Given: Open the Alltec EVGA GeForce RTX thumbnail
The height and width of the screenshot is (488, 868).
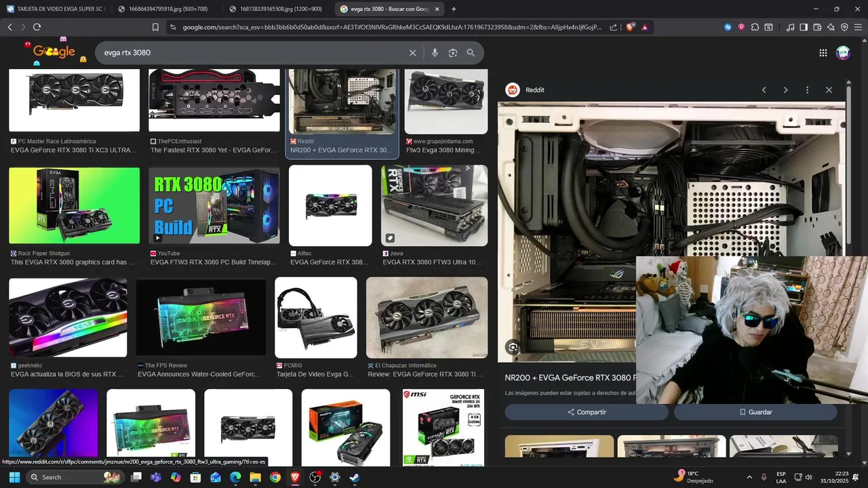Looking at the screenshot, I should pyautogui.click(x=330, y=205).
